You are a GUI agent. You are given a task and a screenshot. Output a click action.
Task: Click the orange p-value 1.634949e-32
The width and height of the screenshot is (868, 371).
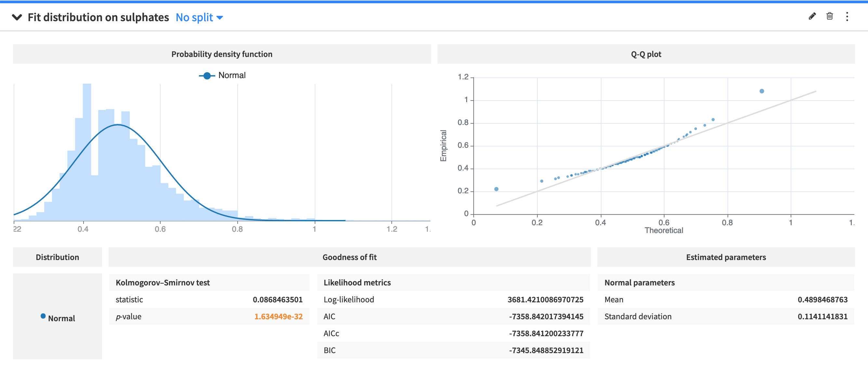pyautogui.click(x=278, y=316)
